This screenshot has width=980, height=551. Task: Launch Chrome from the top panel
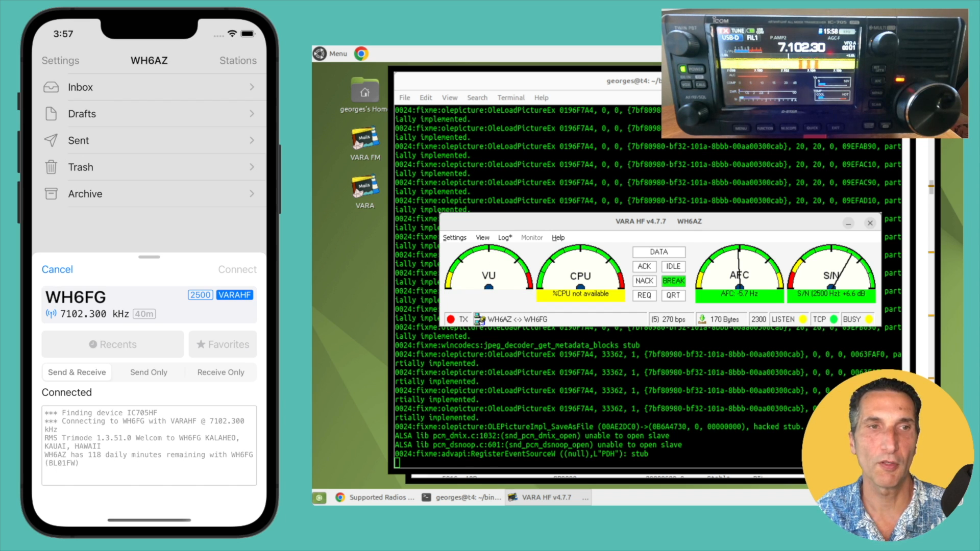[361, 54]
